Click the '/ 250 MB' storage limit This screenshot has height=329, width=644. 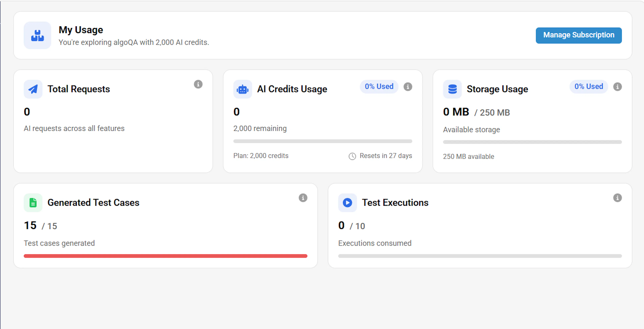click(x=492, y=113)
